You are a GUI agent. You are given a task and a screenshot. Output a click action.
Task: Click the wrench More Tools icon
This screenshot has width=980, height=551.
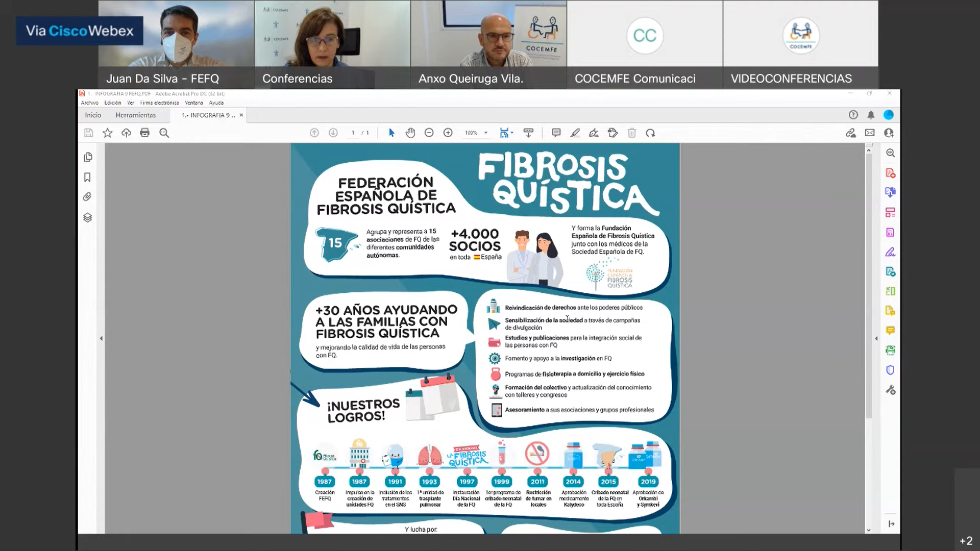point(891,390)
